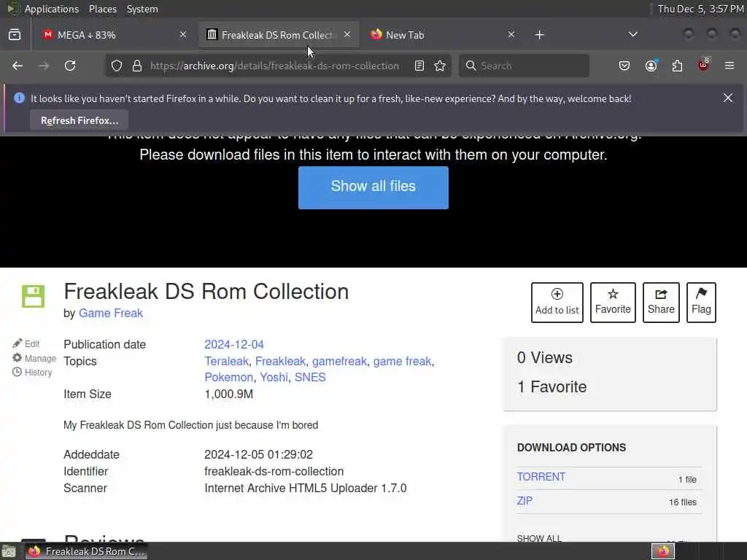Open the Yoshi topic link
Screen dimensions: 747x560
(274, 377)
